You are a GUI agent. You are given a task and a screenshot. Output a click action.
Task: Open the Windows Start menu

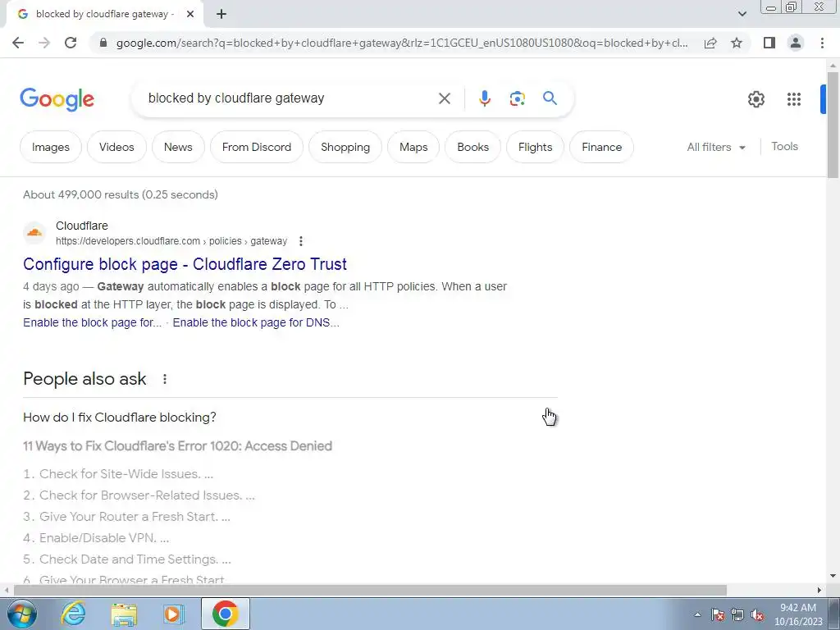tap(21, 614)
